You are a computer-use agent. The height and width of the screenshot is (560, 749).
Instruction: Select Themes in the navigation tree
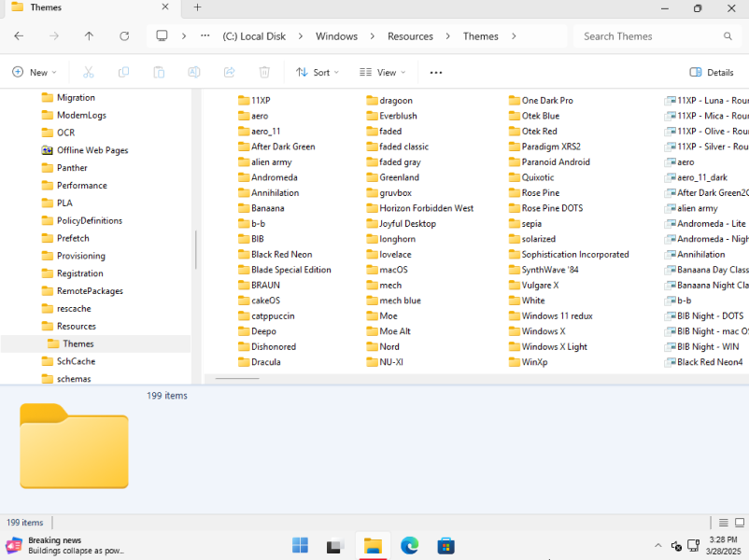[x=78, y=343]
